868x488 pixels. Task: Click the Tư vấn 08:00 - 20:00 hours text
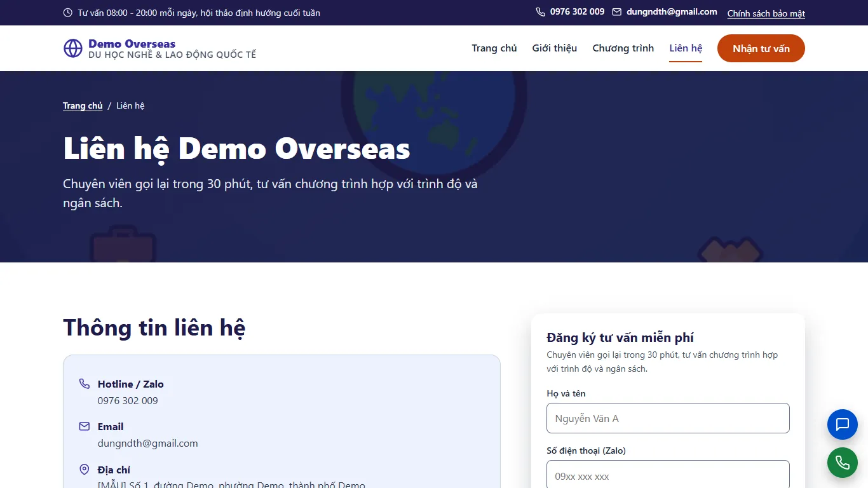pos(199,13)
